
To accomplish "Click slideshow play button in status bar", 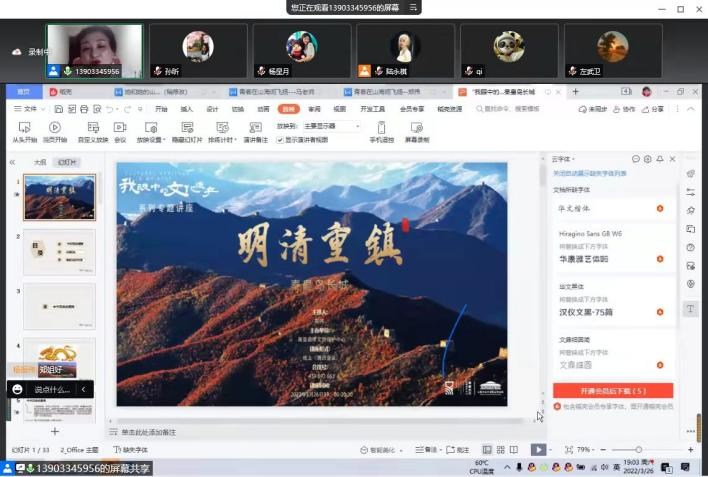I will [x=538, y=450].
